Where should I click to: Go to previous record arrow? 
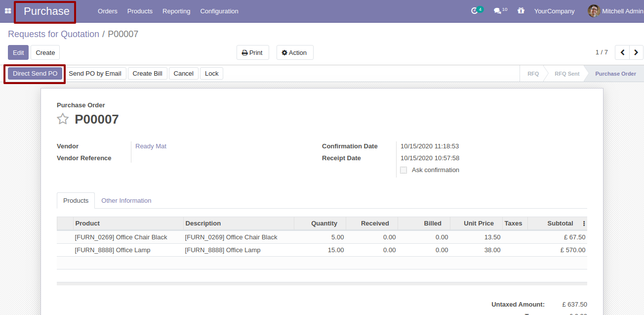point(622,52)
